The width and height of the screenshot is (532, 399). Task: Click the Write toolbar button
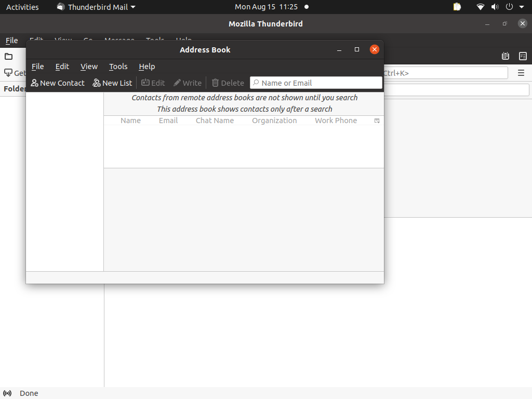tap(188, 83)
